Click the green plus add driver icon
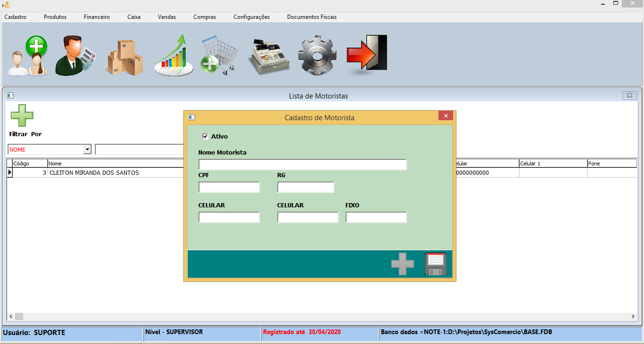The image size is (644, 344). [22, 115]
